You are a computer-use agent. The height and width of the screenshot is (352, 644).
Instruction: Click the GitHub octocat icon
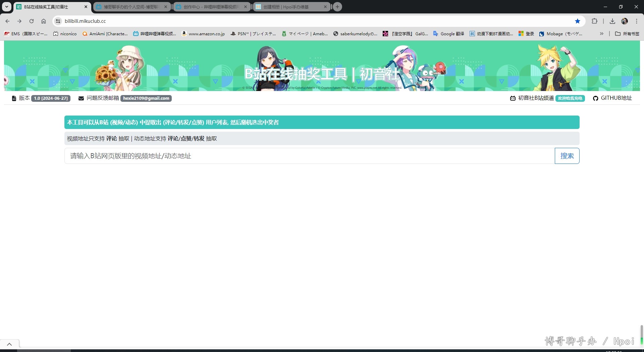(595, 98)
